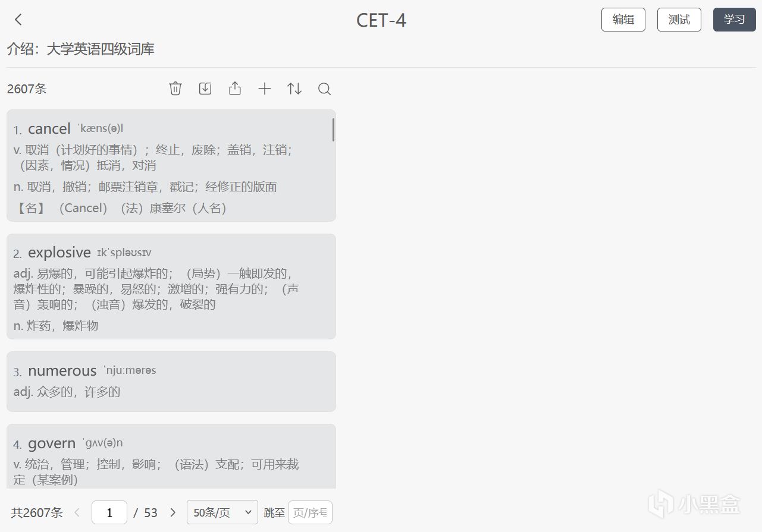
Task: Click phonetic ˈnjuːmərəs of numerous
Action: (130, 370)
